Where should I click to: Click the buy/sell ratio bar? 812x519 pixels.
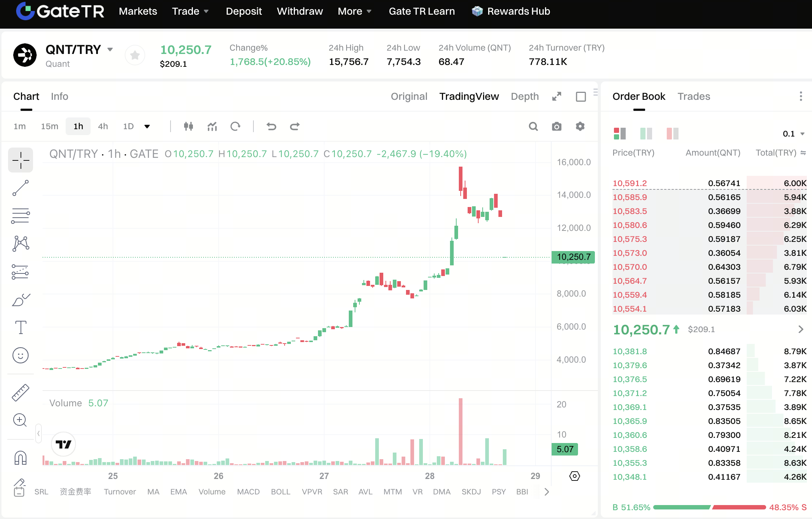pos(710,507)
